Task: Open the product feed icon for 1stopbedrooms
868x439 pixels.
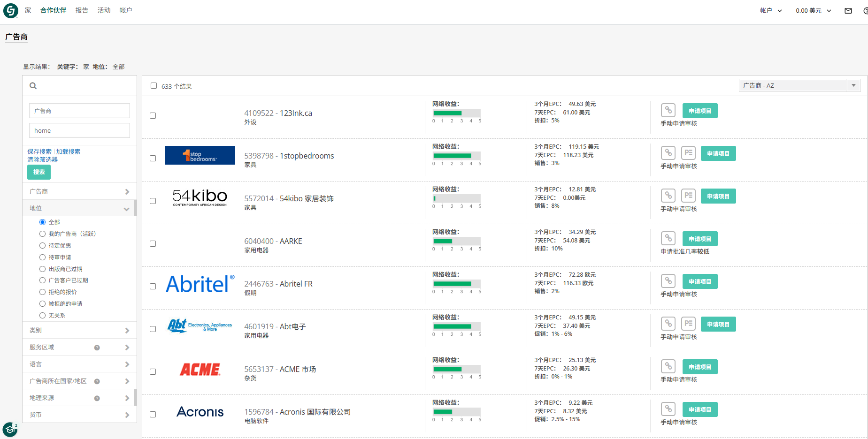Action: tap(688, 153)
